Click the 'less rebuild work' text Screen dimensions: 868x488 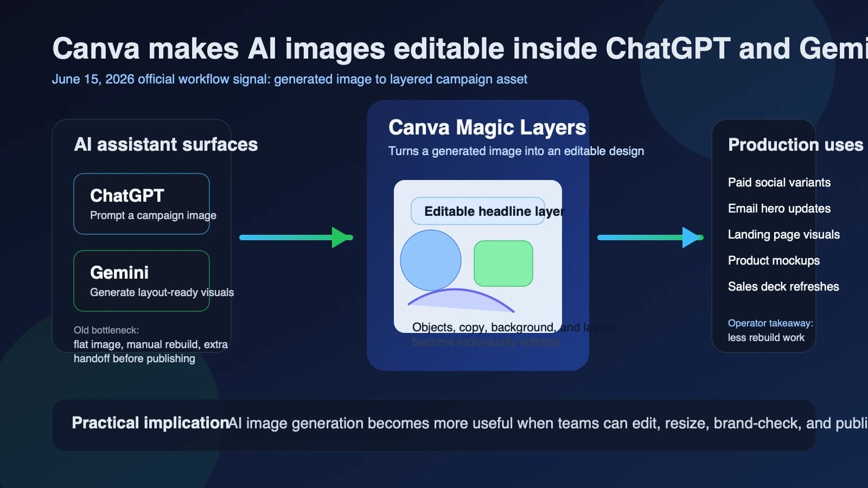click(766, 337)
